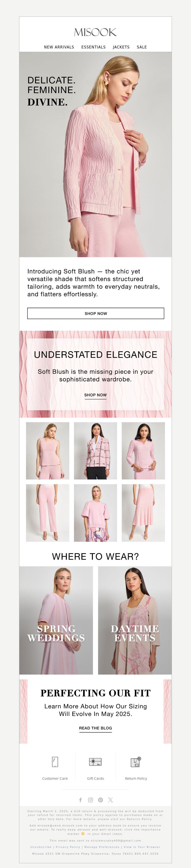Screen dimensions: 191x868
Task: Click the MISOOK logo
Action: click(95, 32)
